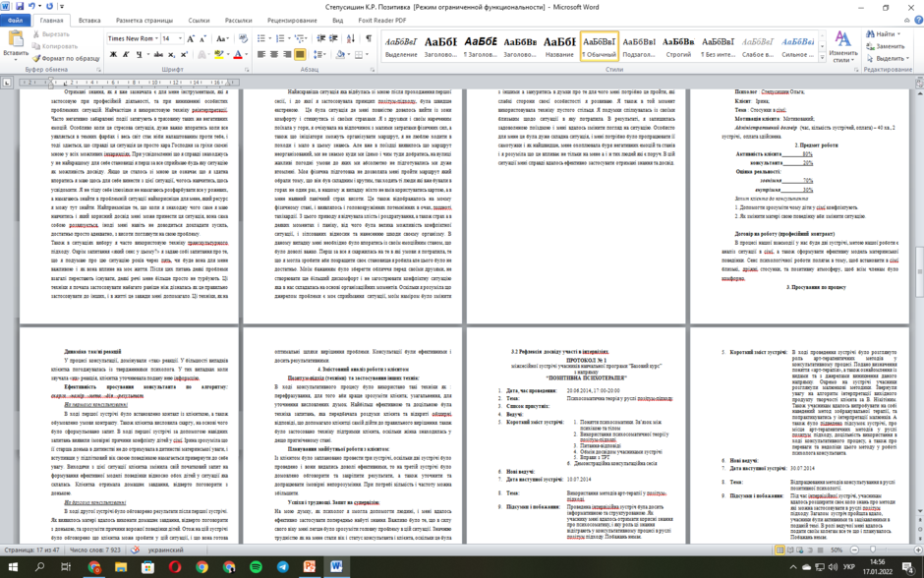
Task: Open Spotify from the Windows taskbar
Action: tap(256, 567)
